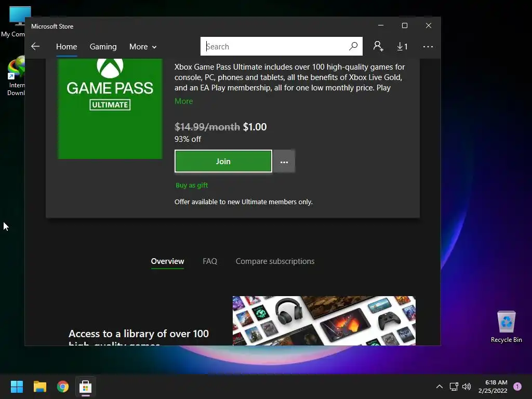
Task: Open the Store's three-dot See more menu
Action: coord(428,46)
